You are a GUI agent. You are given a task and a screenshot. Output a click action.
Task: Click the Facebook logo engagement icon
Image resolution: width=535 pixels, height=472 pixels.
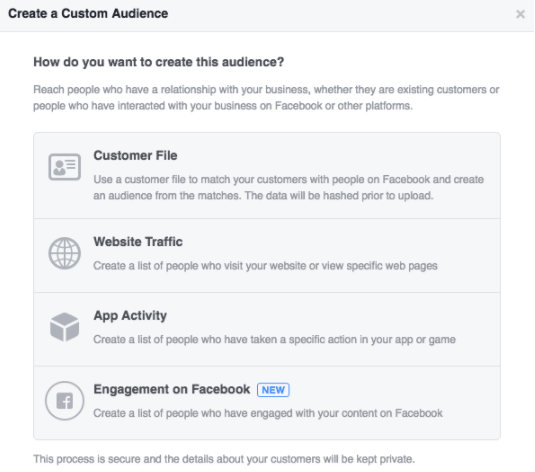pos(64,401)
